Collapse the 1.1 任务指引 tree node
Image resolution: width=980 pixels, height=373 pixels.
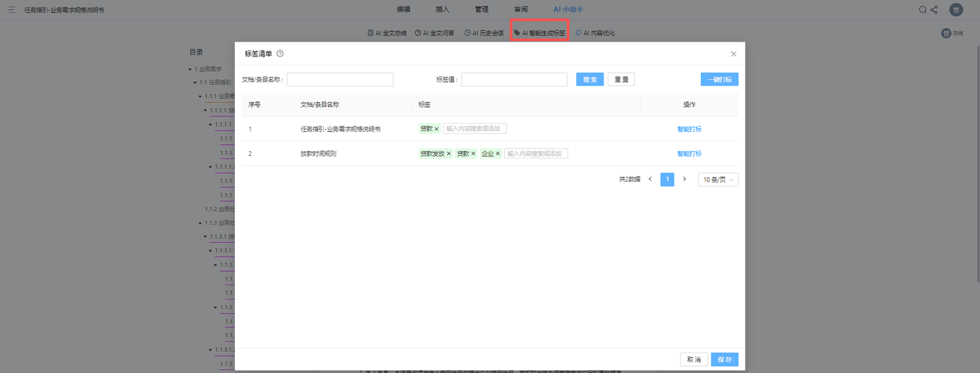click(195, 82)
